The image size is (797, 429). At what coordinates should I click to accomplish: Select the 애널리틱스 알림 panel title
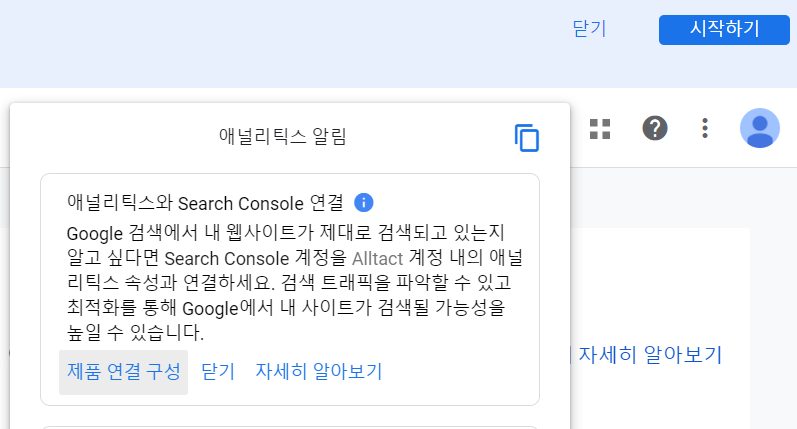pyautogui.click(x=283, y=136)
